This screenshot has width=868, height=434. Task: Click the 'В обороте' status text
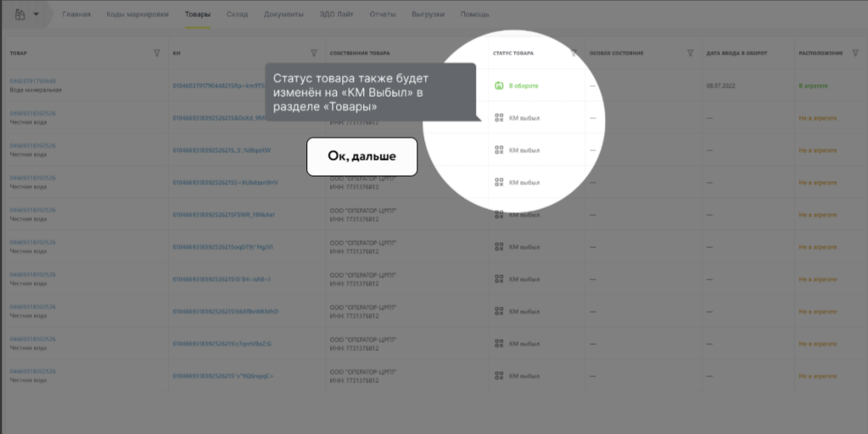pos(524,86)
